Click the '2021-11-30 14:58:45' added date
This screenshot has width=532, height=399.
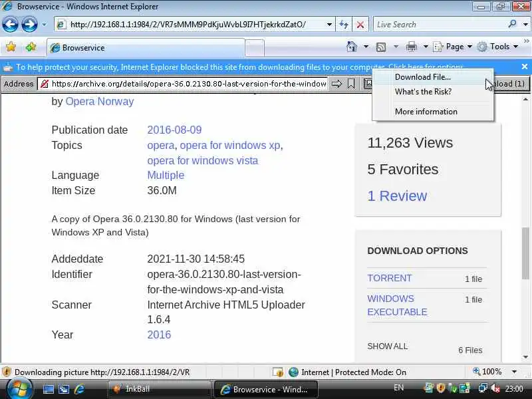pyautogui.click(x=196, y=259)
